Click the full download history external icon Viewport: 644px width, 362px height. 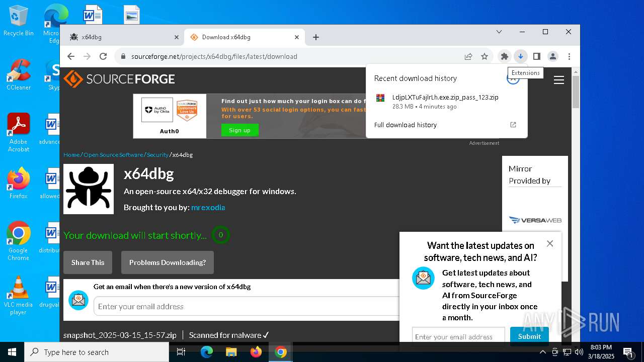click(513, 125)
